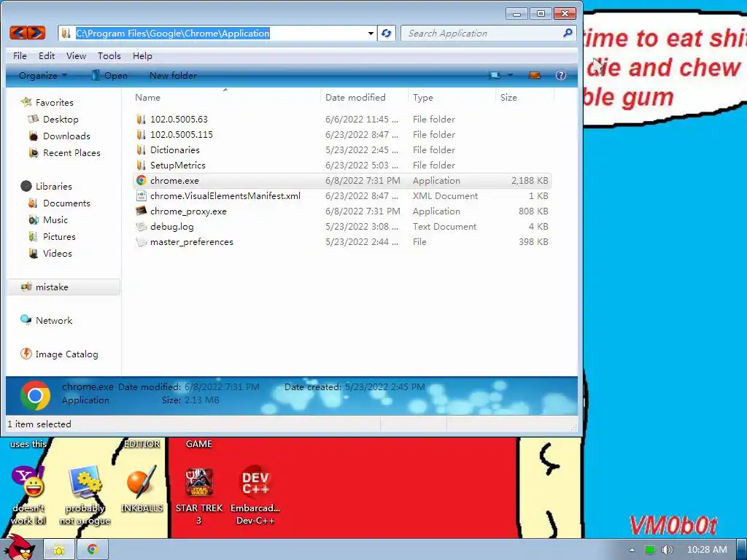Screen dimensions: 747x560
Task: Click the Text Document type cell
Action: pos(444,227)
